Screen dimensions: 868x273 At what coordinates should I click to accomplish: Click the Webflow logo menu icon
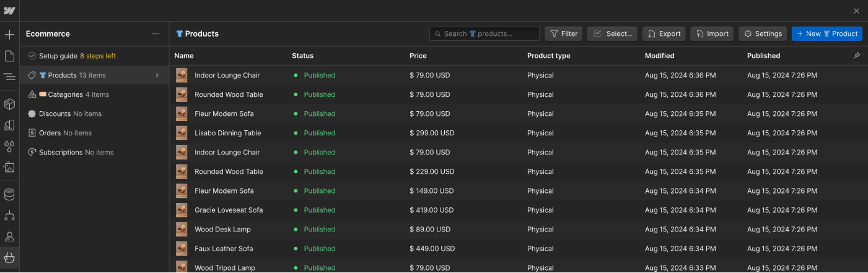(x=9, y=11)
